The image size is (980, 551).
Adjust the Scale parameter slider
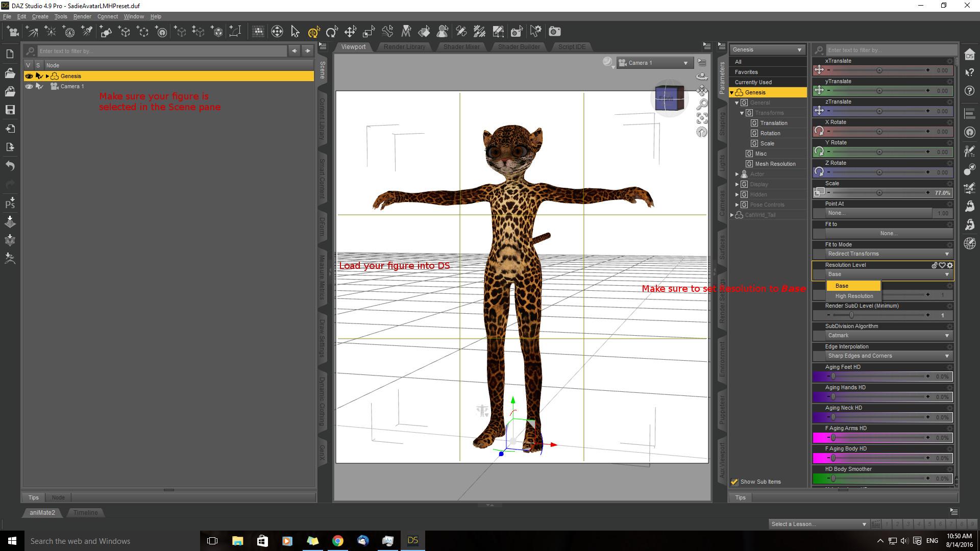878,193
